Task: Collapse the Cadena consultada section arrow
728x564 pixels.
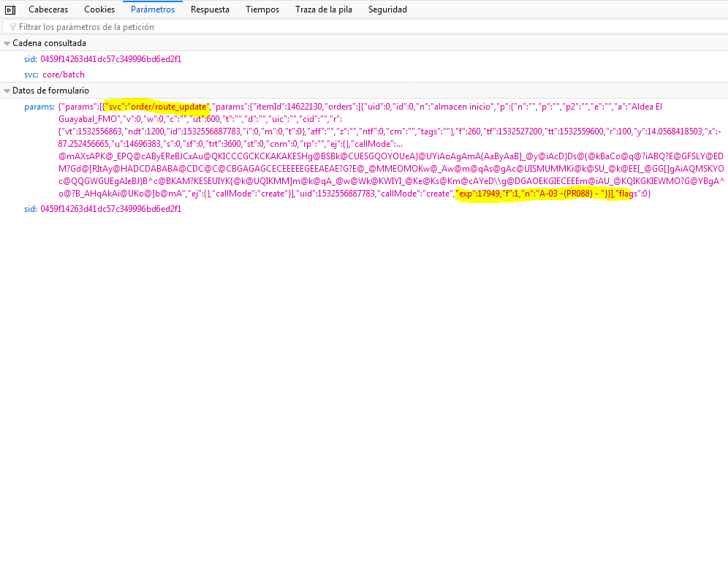Action: pos(7,44)
